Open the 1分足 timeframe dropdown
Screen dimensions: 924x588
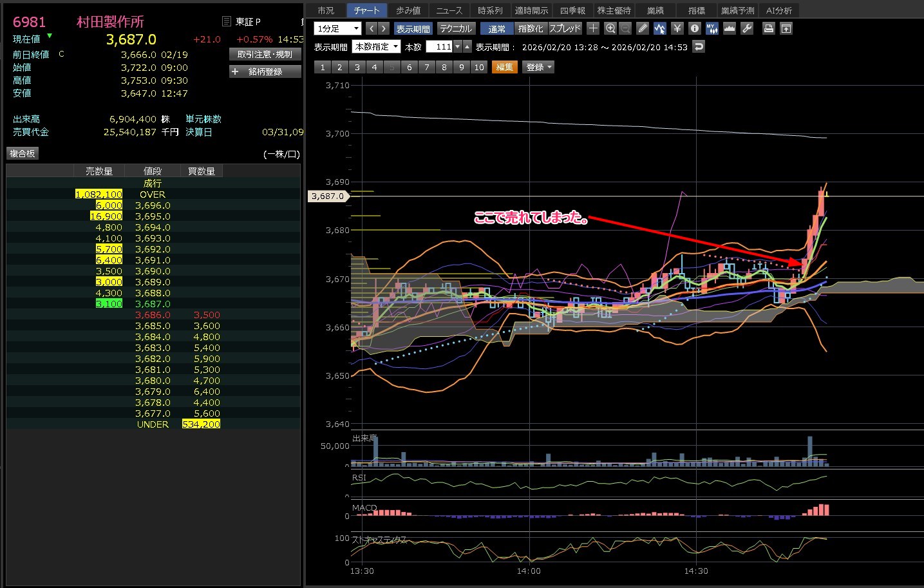pyautogui.click(x=337, y=28)
